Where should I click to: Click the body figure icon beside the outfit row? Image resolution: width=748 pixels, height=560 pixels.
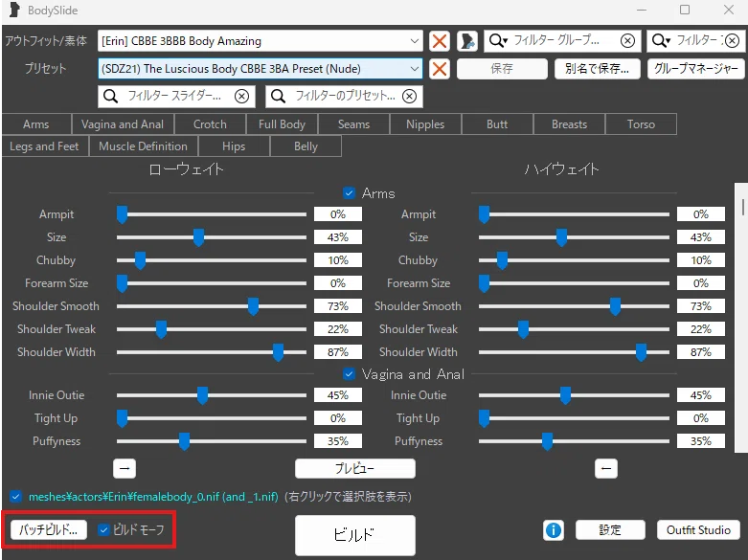(x=467, y=41)
